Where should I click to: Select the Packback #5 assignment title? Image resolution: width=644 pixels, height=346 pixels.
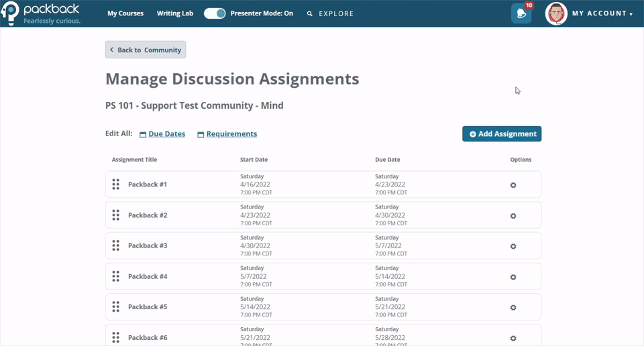pos(148,306)
